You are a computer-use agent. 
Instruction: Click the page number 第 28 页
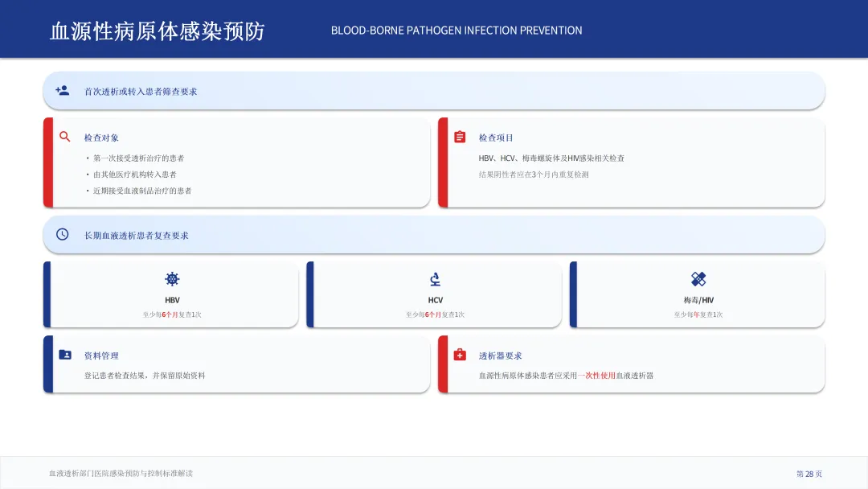coord(809,474)
